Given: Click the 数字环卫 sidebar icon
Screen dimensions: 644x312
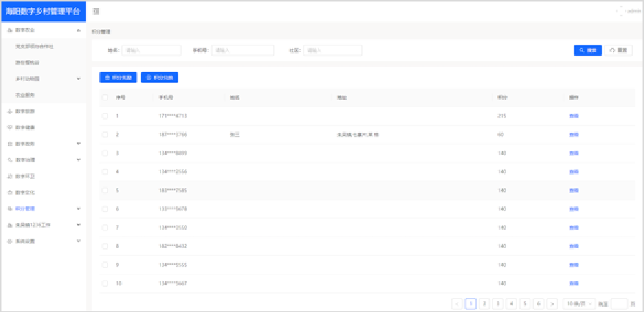Looking at the screenshot, I should [x=10, y=176].
